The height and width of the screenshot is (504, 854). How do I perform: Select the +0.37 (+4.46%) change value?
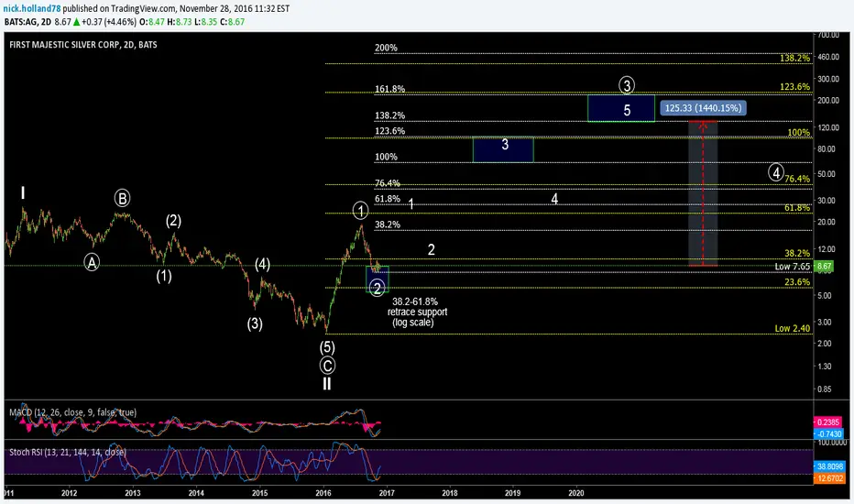tap(109, 22)
